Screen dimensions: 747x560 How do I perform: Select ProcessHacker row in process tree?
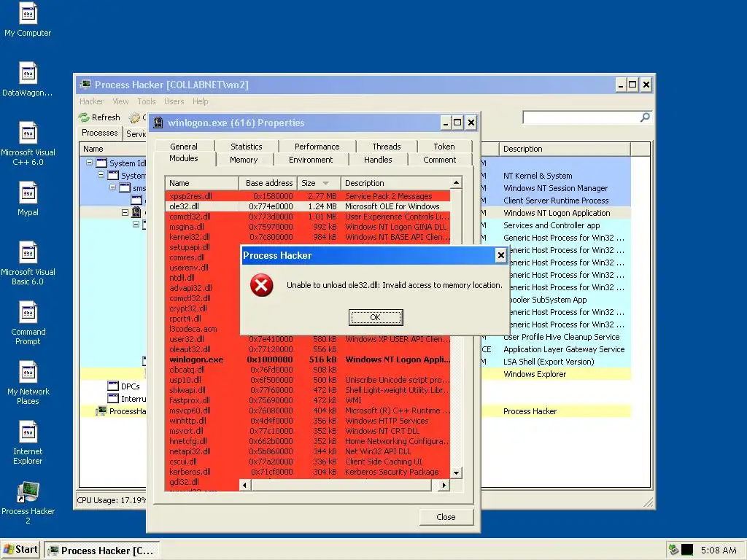pos(122,411)
